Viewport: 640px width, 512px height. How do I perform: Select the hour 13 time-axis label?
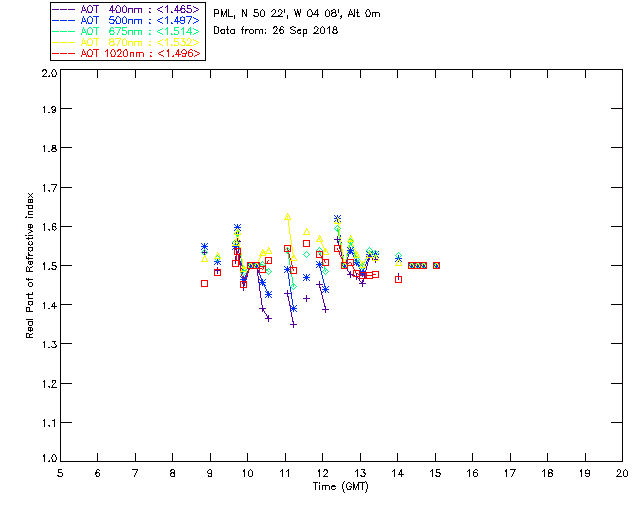tap(360, 473)
